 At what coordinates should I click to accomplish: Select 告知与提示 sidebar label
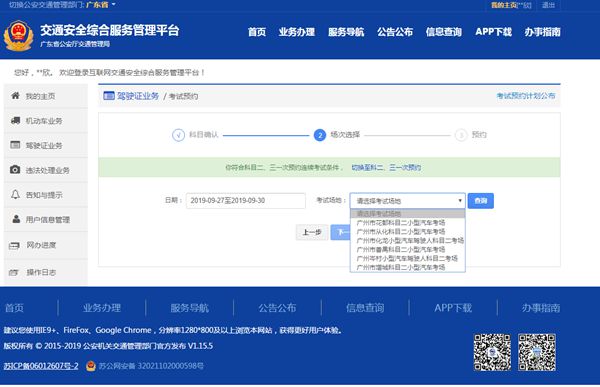point(44,195)
